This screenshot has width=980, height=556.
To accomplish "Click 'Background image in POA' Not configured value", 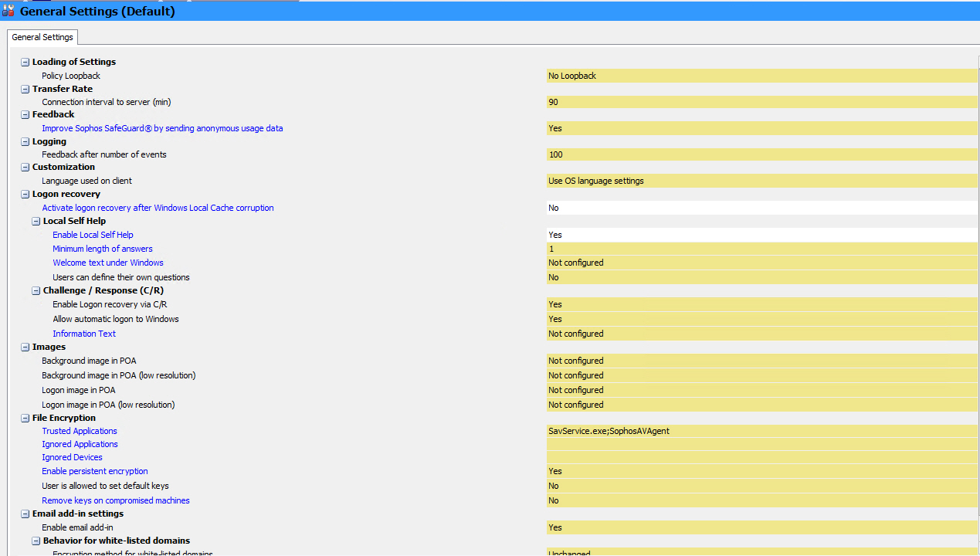I will (761, 361).
